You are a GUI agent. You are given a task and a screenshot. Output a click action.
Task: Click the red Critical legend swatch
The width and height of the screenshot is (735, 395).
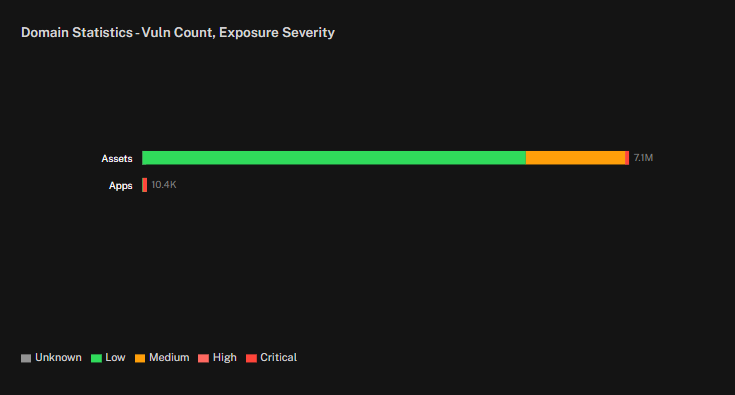(x=251, y=358)
